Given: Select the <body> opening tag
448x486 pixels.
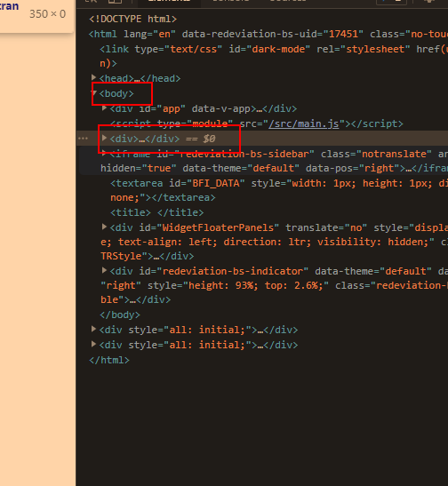Looking at the screenshot, I should 116,93.
